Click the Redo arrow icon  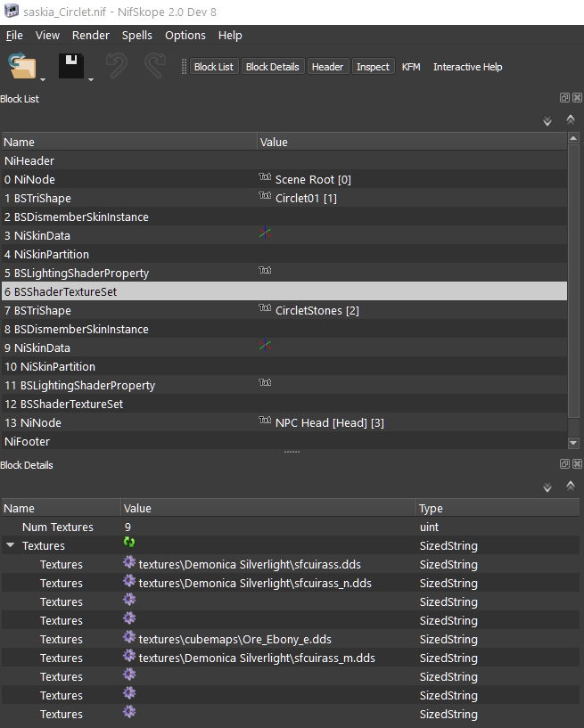click(x=155, y=67)
